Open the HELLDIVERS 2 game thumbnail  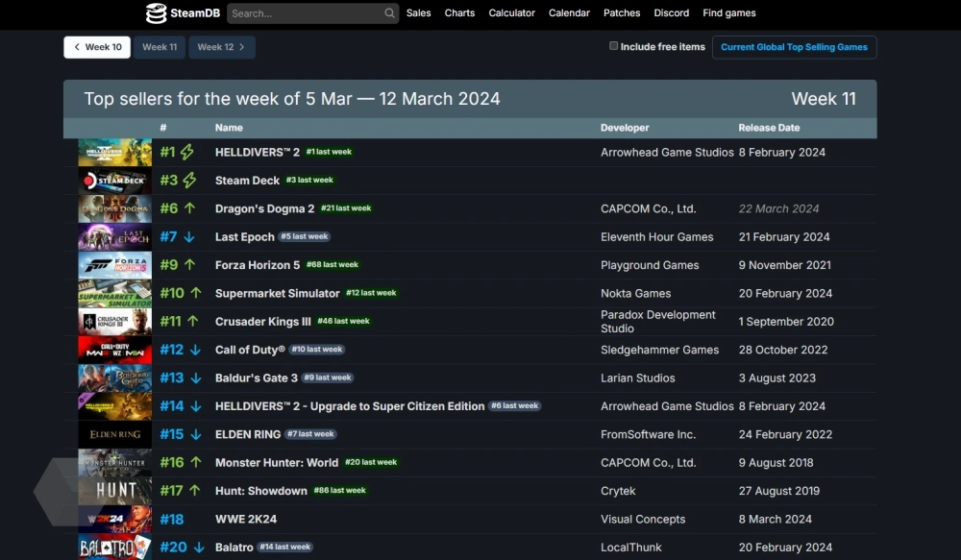point(114,153)
